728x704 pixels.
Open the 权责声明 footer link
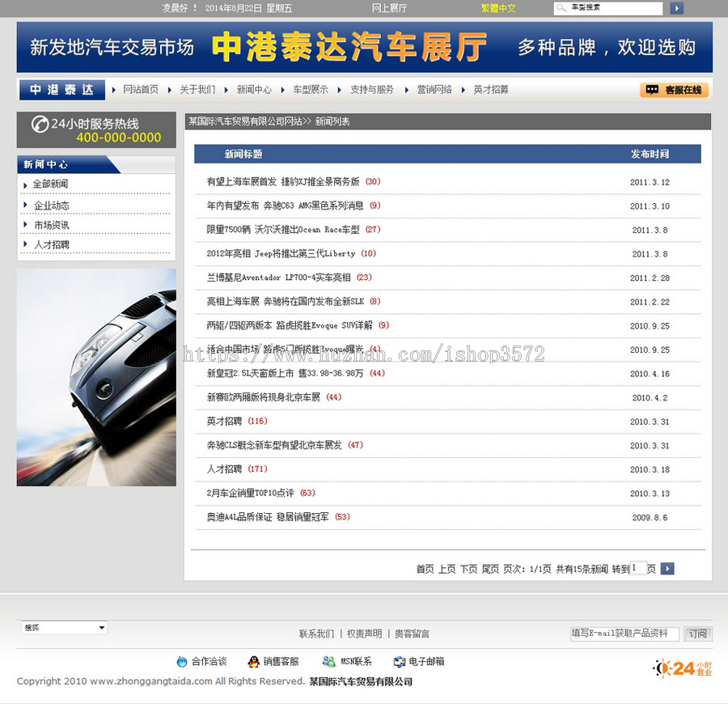pos(364,633)
